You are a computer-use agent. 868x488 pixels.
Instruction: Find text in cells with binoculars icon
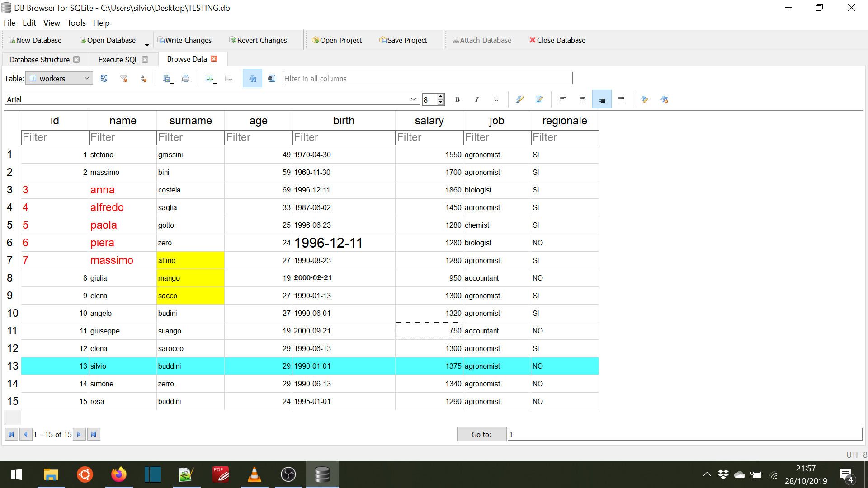(x=272, y=78)
